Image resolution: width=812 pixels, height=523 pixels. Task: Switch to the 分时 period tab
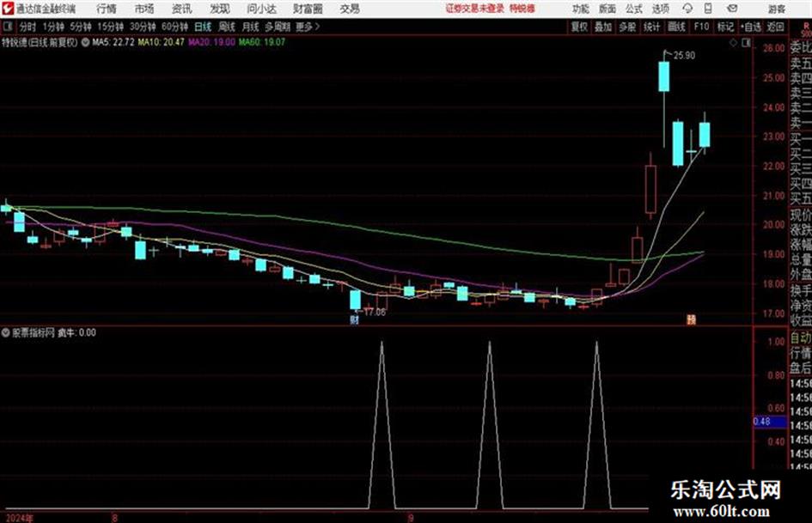(28, 27)
